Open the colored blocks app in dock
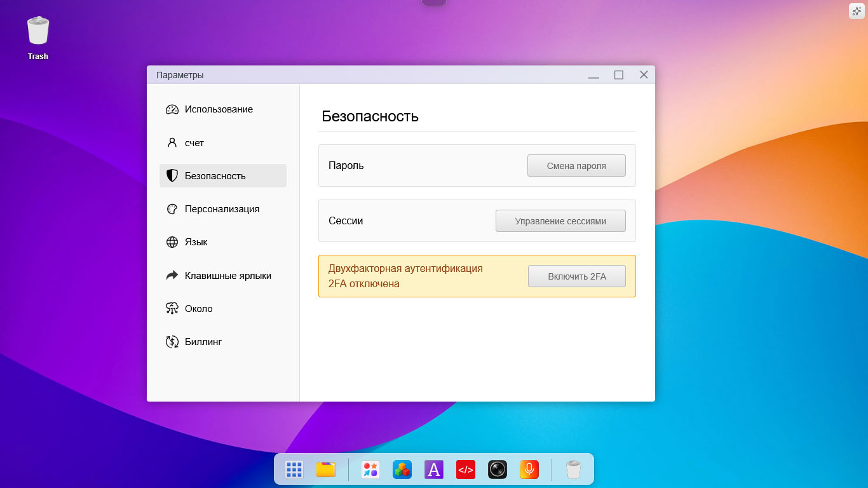Viewport: 868px width, 488px height. click(402, 470)
